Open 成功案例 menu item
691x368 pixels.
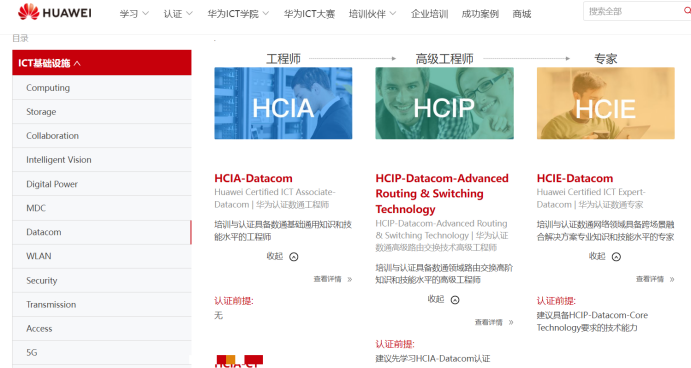480,14
